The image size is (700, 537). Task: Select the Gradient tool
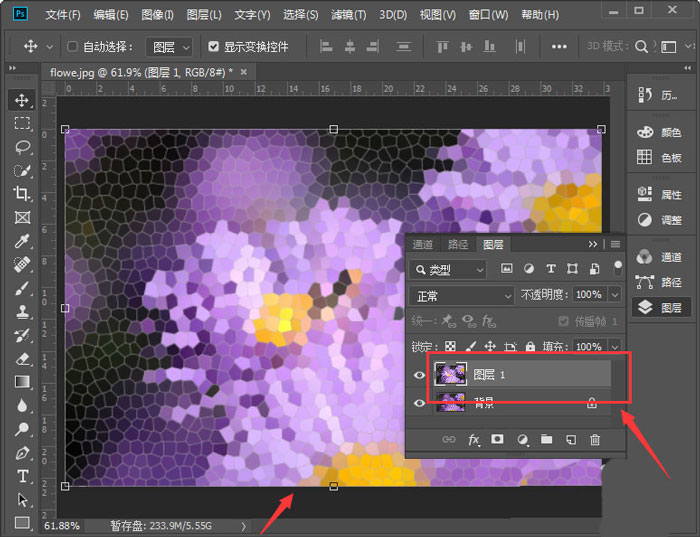[21, 383]
